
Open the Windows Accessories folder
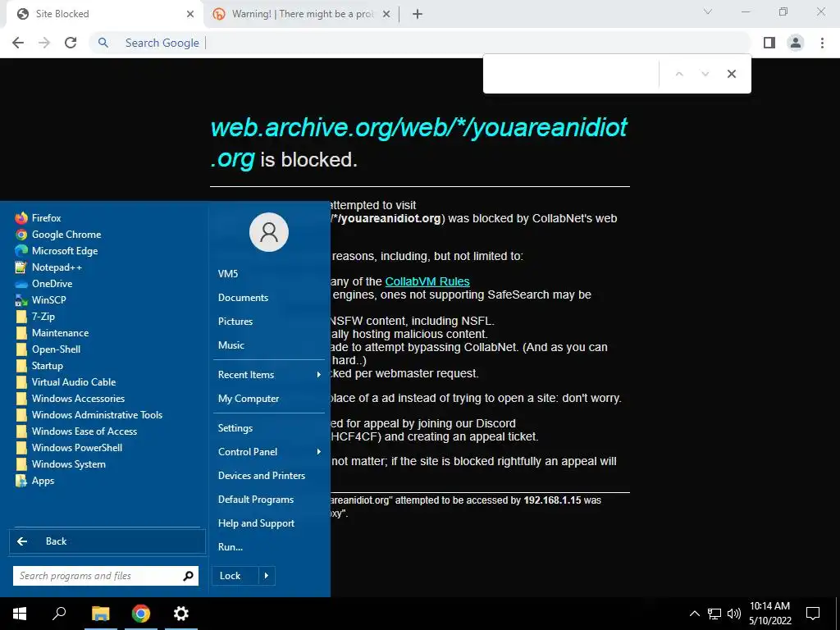point(78,399)
